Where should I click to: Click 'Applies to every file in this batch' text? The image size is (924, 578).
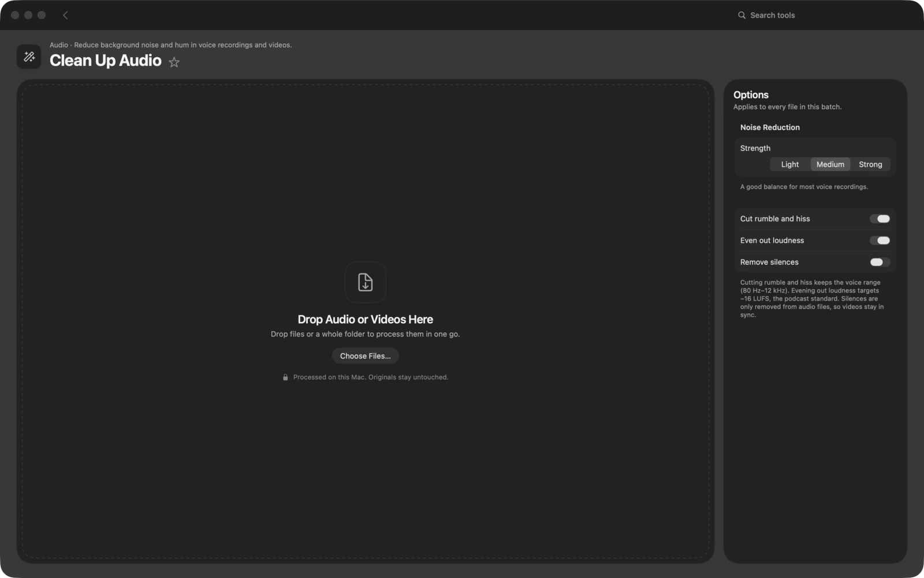tap(787, 107)
